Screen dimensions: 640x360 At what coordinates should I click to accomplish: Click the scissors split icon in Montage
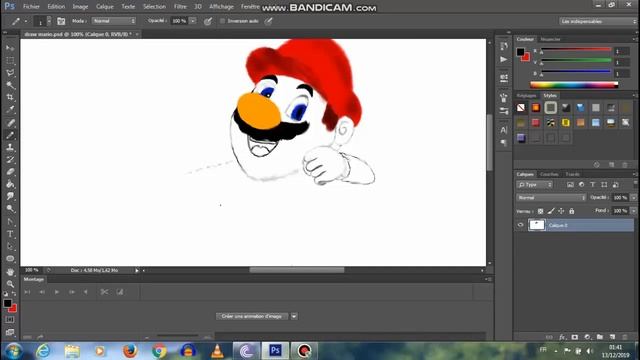point(104,292)
